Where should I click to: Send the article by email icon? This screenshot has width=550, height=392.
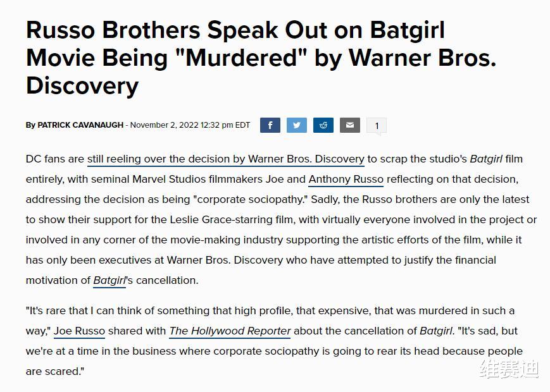point(350,125)
